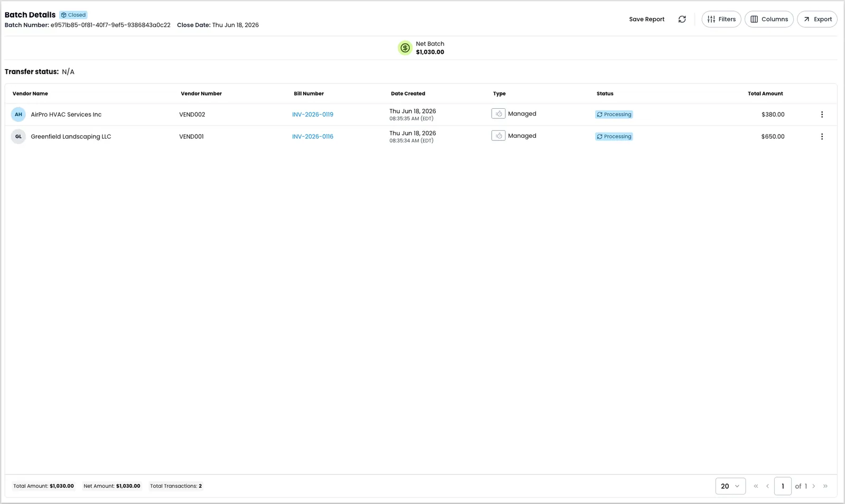Screen dimensions: 845x504
Task: Click the GL vendor avatar
Action: 18,137
